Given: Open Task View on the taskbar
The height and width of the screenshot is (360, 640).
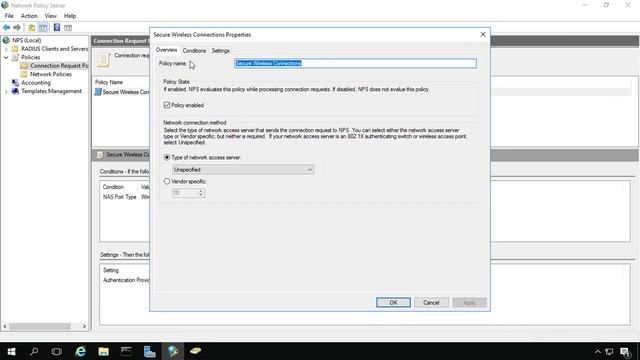Looking at the screenshot, I should tap(57, 351).
